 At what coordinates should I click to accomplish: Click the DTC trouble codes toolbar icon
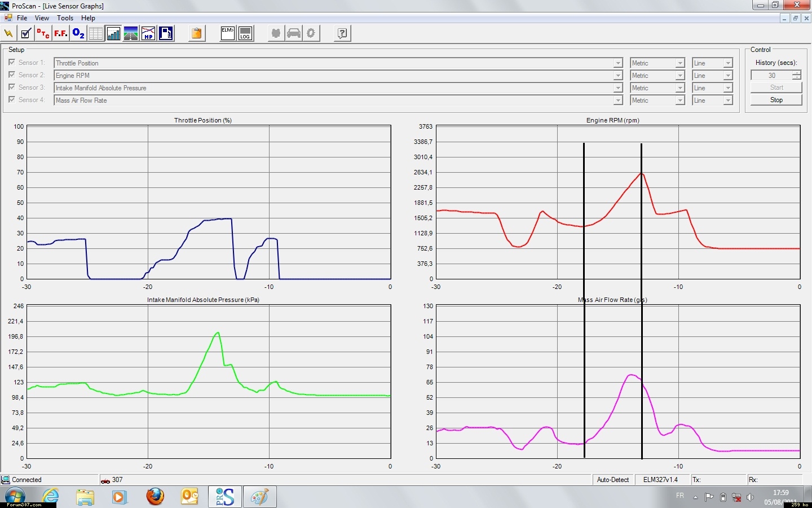point(43,34)
